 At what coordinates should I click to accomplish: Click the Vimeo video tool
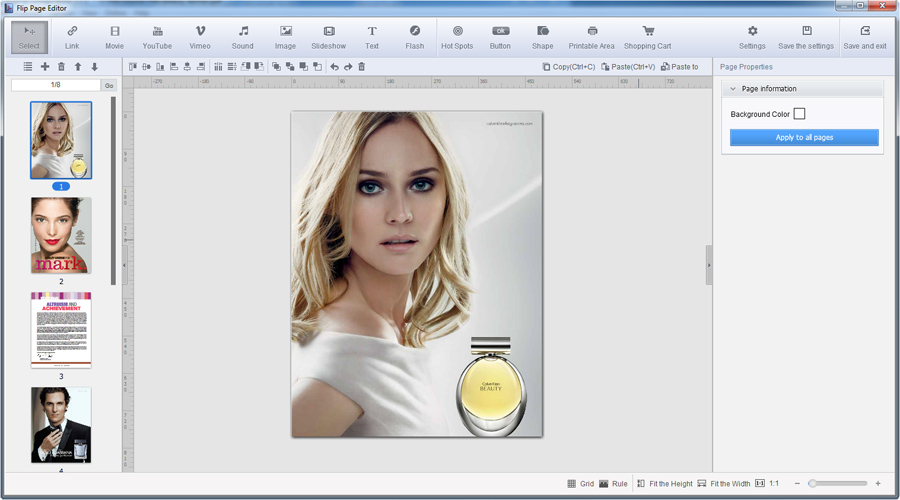click(200, 37)
